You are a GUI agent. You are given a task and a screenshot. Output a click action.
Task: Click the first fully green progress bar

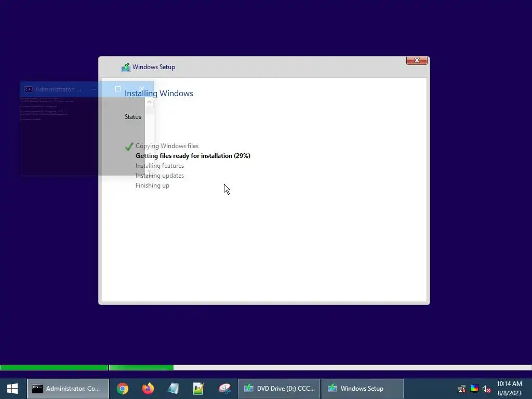54,367
